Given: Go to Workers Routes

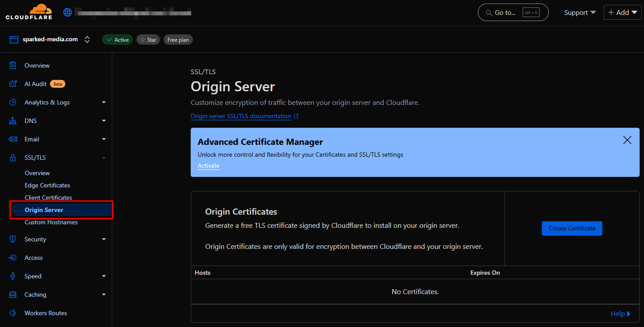Looking at the screenshot, I should coord(46,313).
